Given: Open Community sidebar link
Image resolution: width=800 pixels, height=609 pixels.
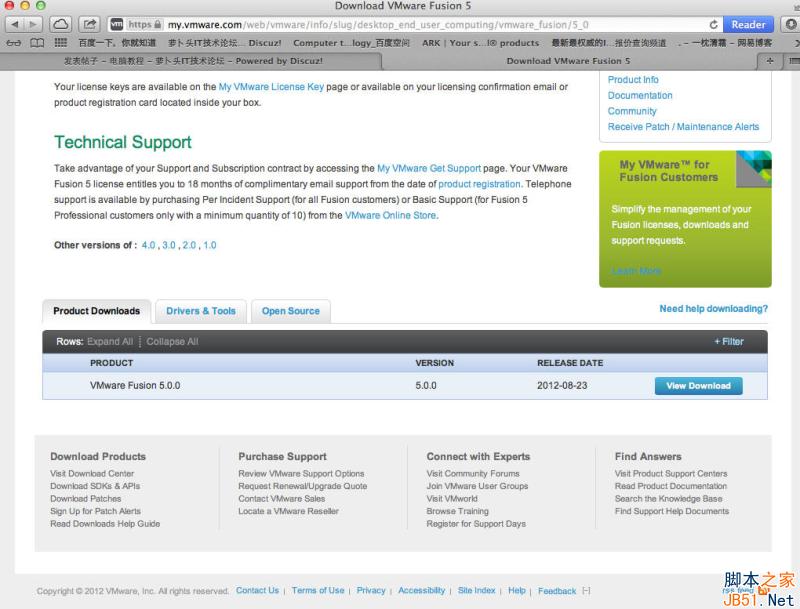Looking at the screenshot, I should pos(632,111).
